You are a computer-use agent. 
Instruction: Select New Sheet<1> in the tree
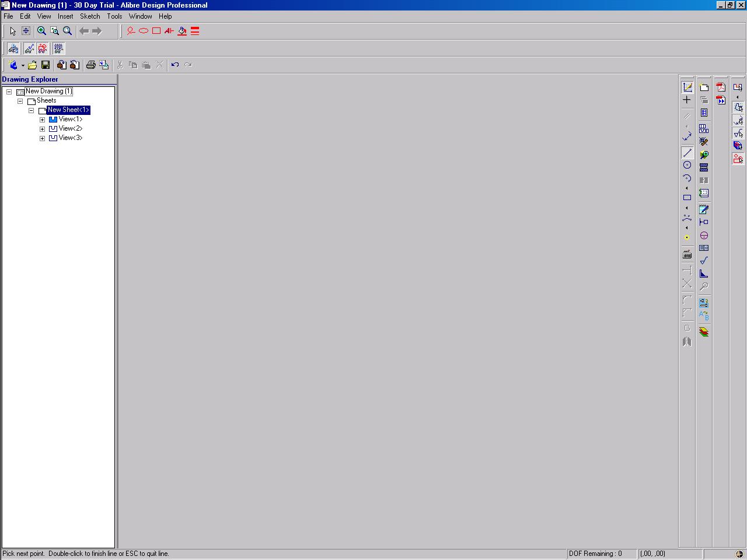(68, 110)
